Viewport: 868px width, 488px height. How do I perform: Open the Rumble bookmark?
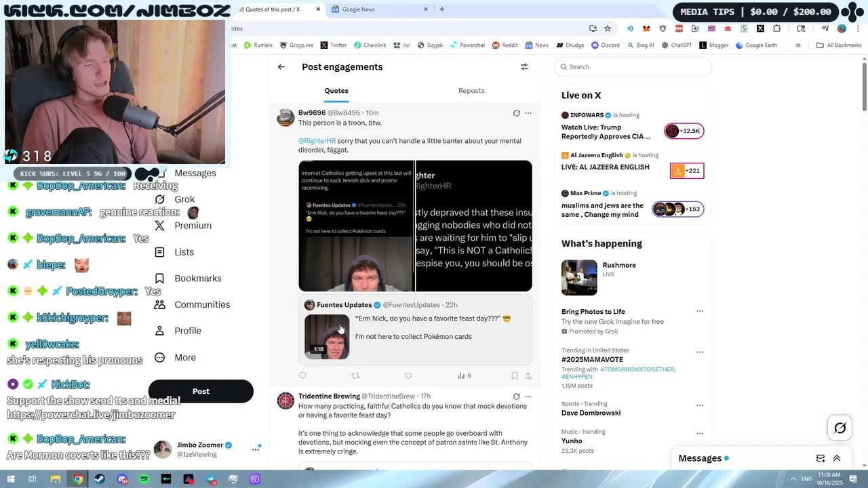coord(258,45)
